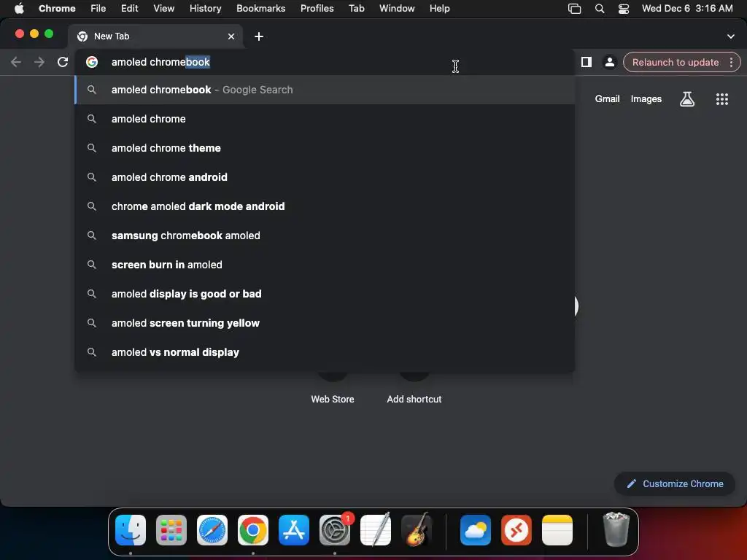Screen dimensions: 747x560
Task: Choose suggestion 'amoled chrome android'
Action: [x=325, y=177]
